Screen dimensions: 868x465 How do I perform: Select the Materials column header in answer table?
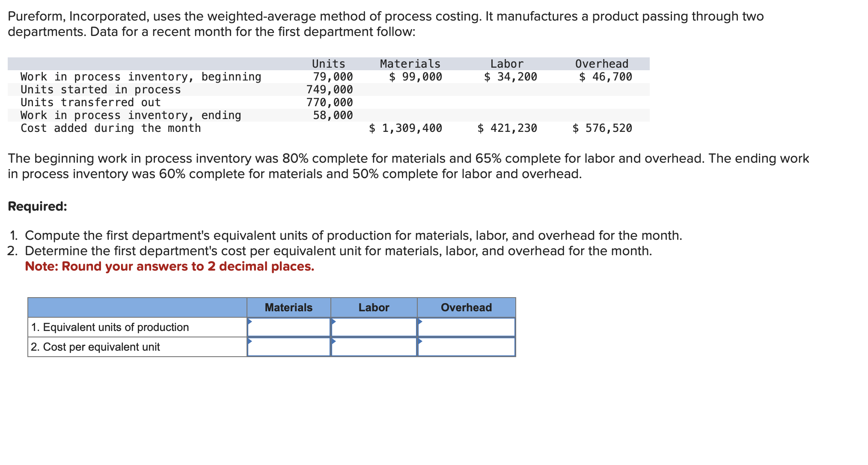[288, 307]
